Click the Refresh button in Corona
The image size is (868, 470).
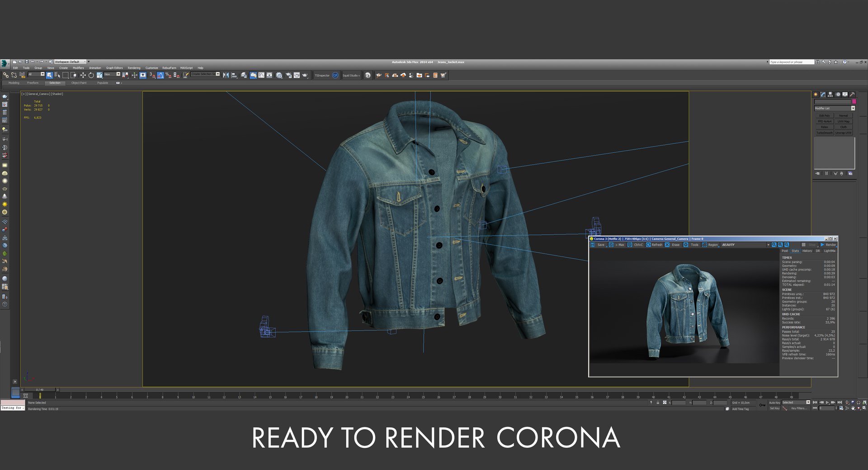[654, 245]
